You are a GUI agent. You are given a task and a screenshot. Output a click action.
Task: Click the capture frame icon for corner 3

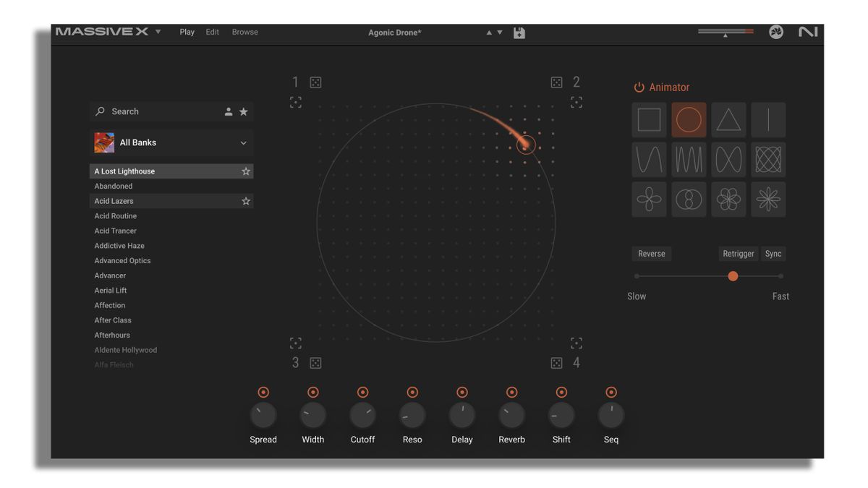point(296,343)
